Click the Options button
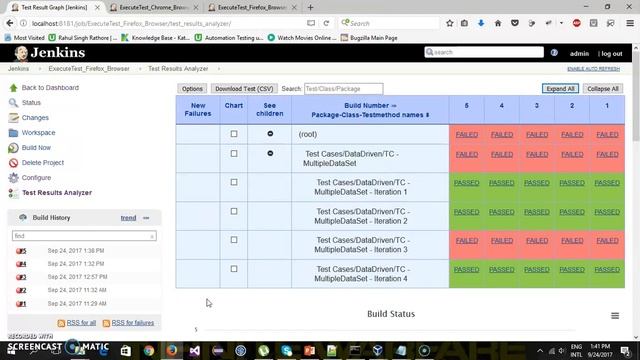Viewport: 640px width, 360px height. (192, 89)
